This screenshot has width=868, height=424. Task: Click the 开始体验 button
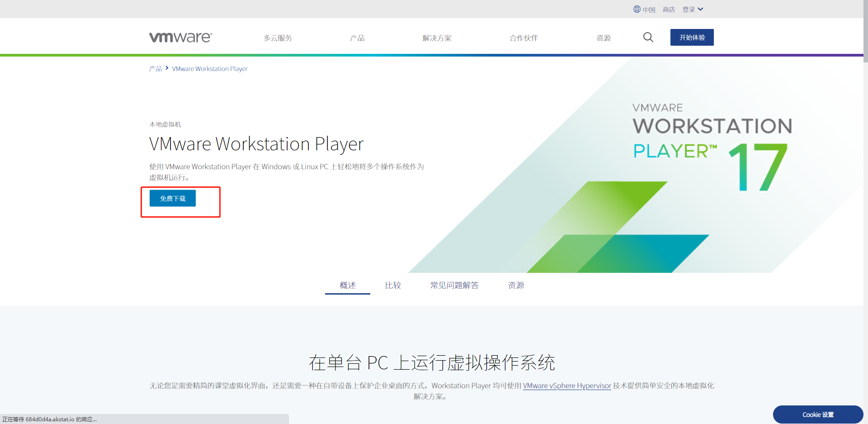click(x=692, y=37)
